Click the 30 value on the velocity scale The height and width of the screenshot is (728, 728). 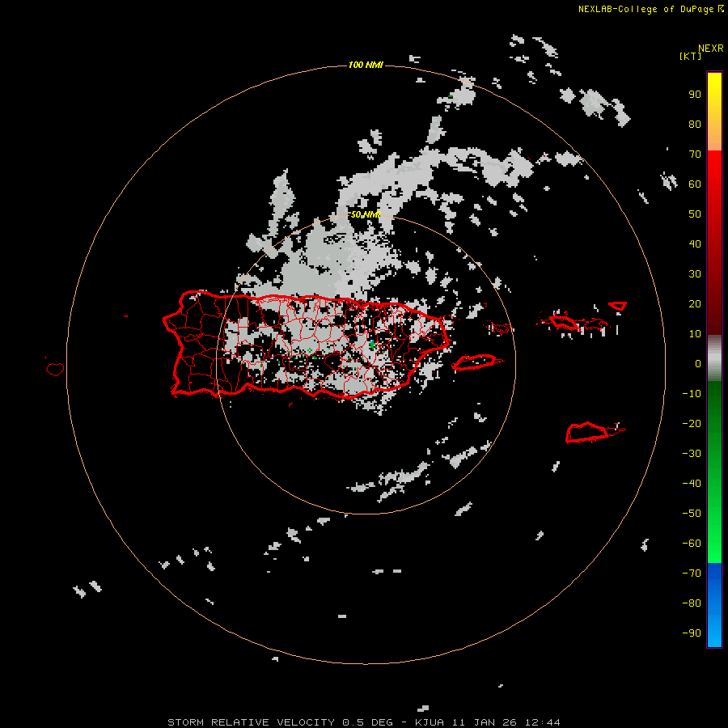point(695,274)
